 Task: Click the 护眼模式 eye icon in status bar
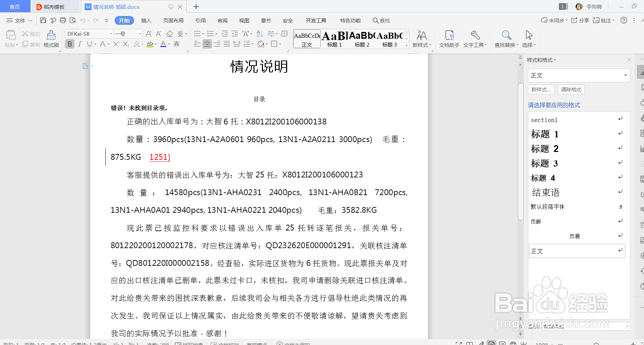pos(524,343)
